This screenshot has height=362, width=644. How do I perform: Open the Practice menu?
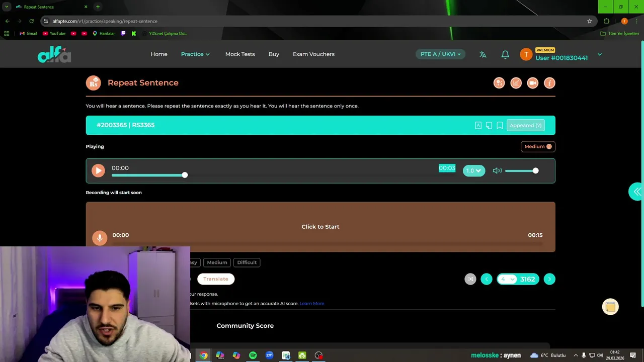(195, 54)
